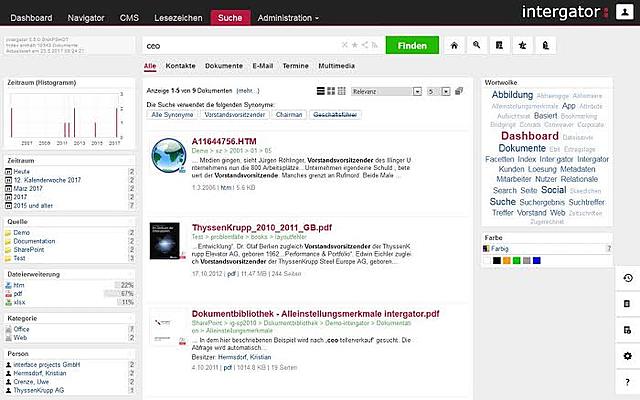Click the star favorites toolbar icon
The width and height of the screenshot is (640, 400).
(522, 45)
